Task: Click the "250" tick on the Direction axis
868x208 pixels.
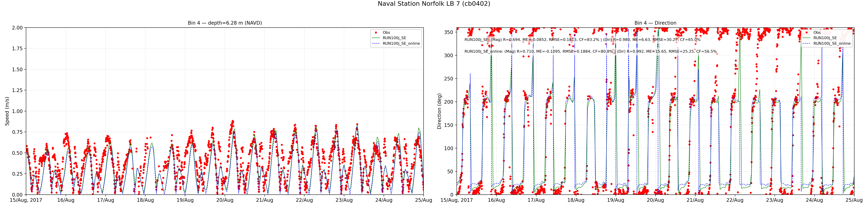Action: click(x=449, y=79)
